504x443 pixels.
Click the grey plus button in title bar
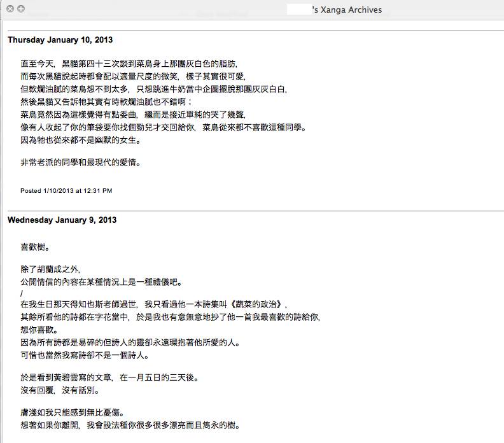[x=21, y=9]
